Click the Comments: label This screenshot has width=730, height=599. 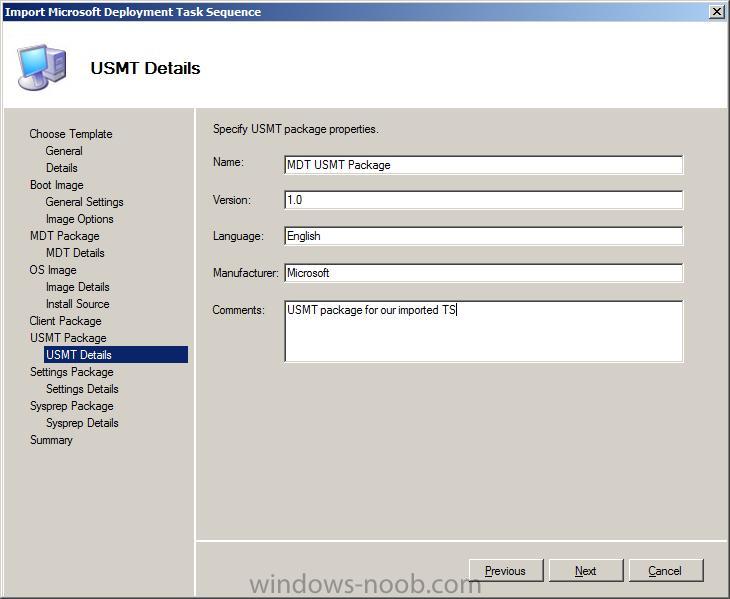pyautogui.click(x=238, y=310)
